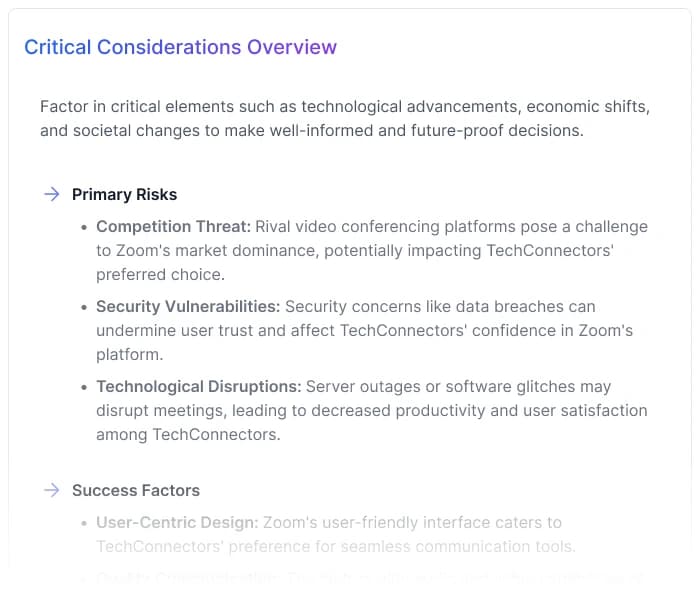Click the Critical Considerations Overview title
The image size is (700, 600).
pos(180,47)
